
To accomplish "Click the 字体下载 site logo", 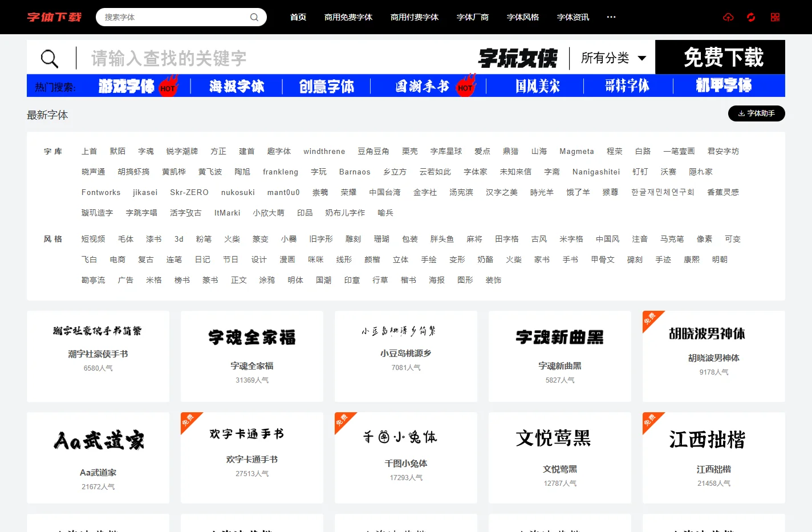I will 54,17.
